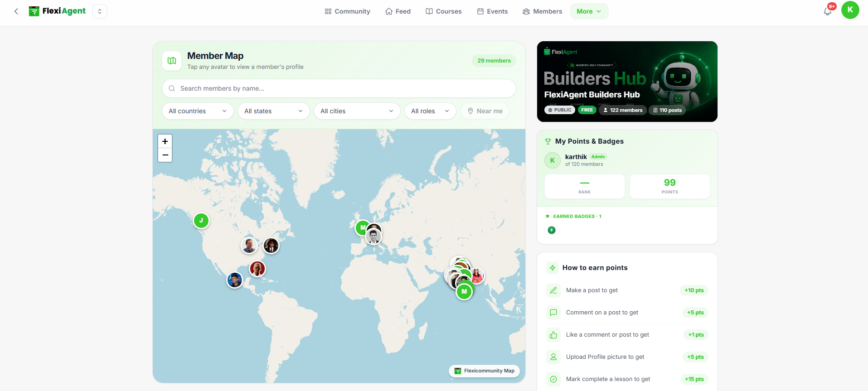The image size is (868, 391).
Task: Click the pencil icon for Make a post
Action: pyautogui.click(x=553, y=290)
